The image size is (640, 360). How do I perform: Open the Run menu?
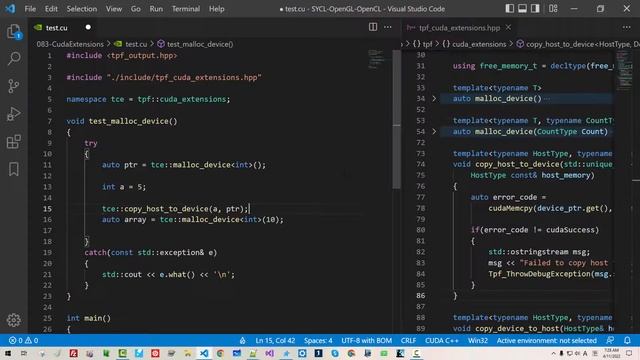[156, 9]
